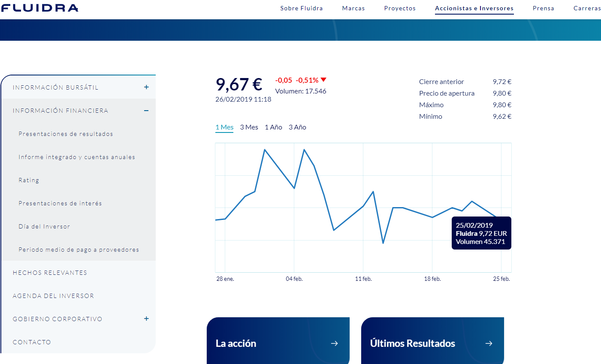Switch chart to 3 Mes range
601x364 pixels.
(249, 127)
